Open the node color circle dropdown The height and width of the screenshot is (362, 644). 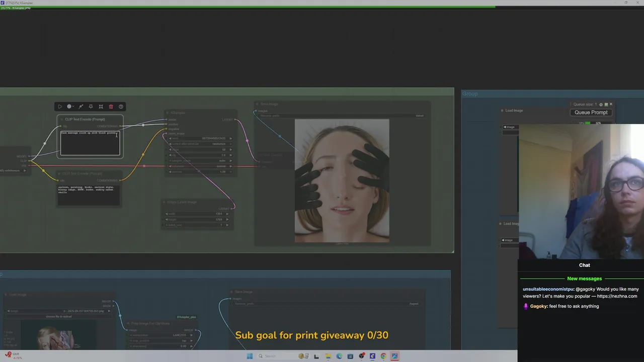point(70,107)
